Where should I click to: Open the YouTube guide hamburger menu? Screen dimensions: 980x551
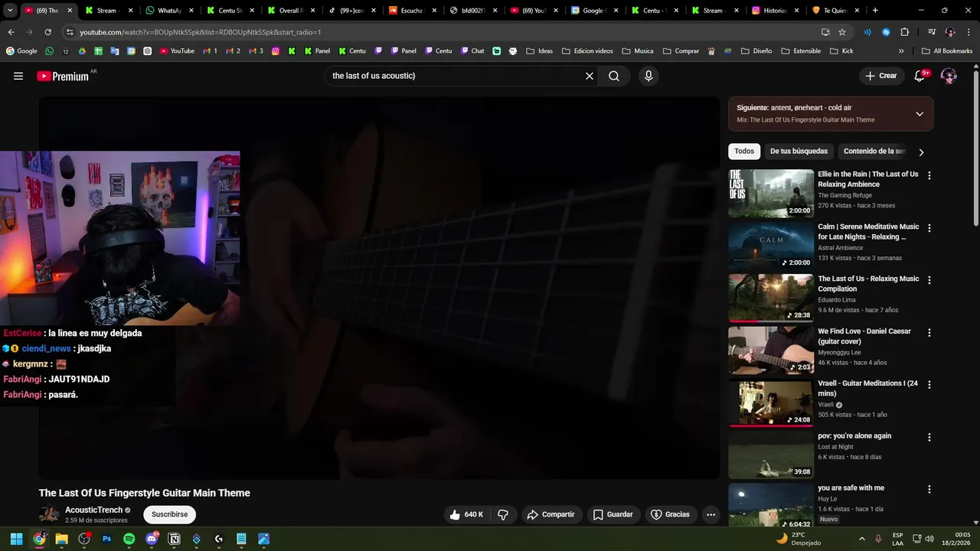[x=18, y=76]
